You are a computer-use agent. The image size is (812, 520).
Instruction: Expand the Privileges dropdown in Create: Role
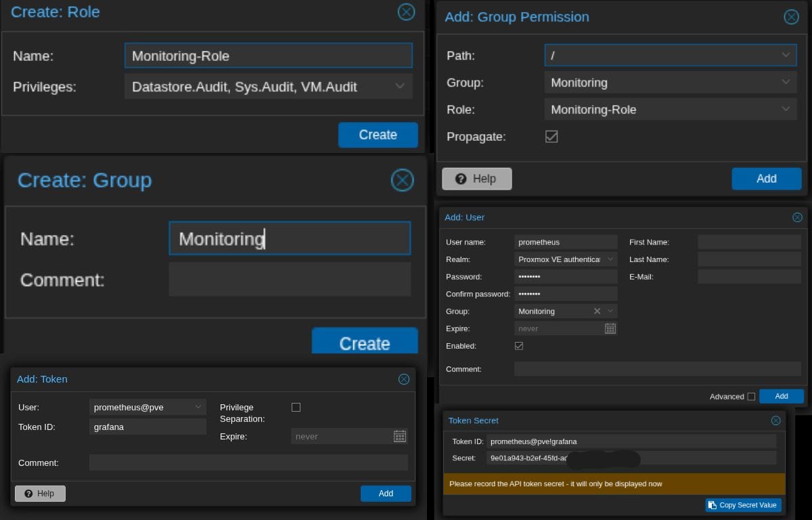399,86
